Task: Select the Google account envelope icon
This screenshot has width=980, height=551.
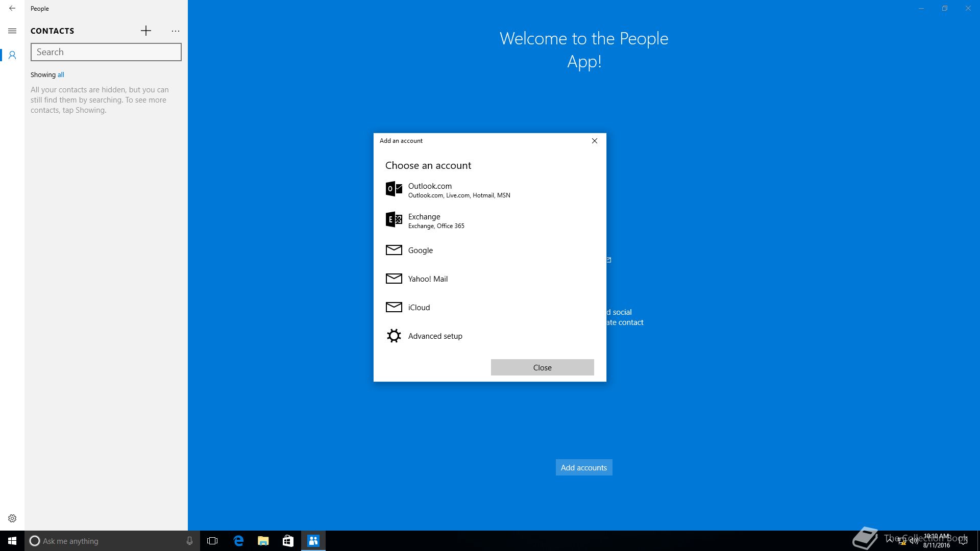Action: pos(394,250)
